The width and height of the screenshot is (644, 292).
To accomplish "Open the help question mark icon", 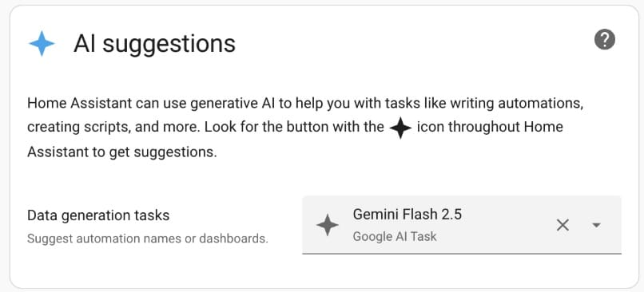I will [x=605, y=40].
